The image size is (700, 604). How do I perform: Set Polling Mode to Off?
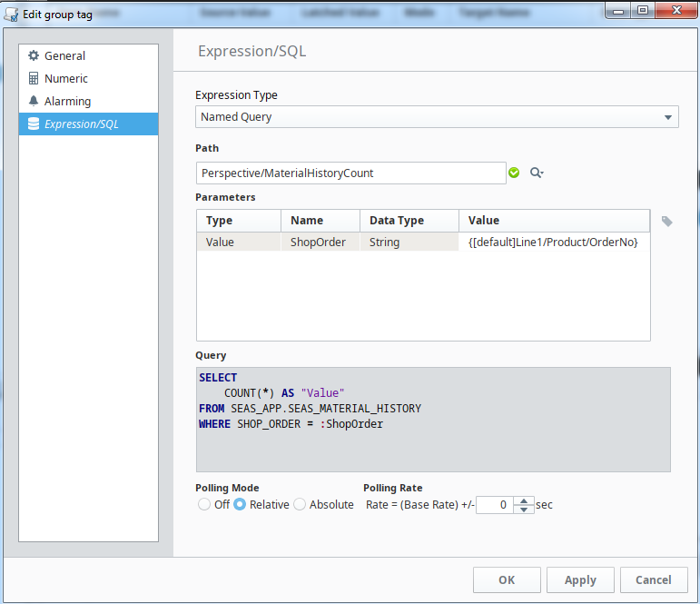point(204,504)
